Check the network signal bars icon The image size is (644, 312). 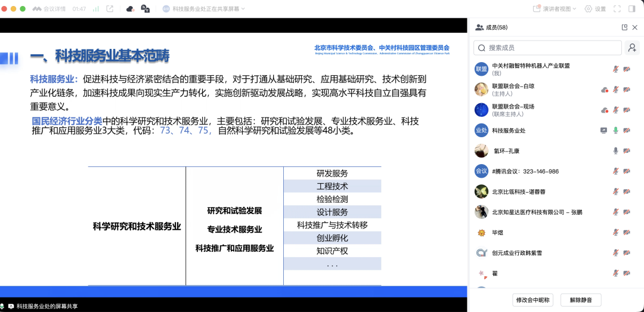(95, 8)
